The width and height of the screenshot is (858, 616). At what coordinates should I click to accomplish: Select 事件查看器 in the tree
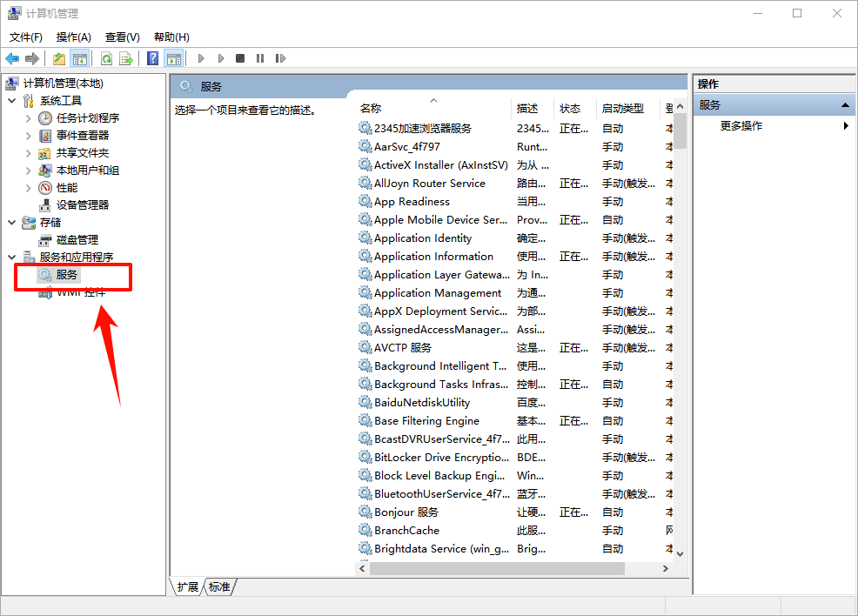(83, 136)
